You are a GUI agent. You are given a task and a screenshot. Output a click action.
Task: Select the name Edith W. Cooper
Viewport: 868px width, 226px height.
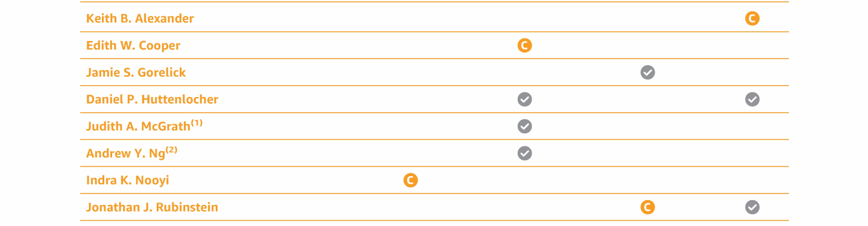[x=133, y=46]
